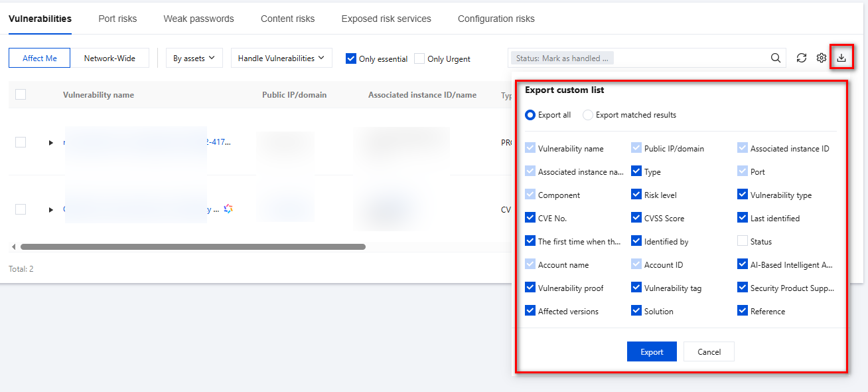Open the By assets dropdown

tap(194, 58)
